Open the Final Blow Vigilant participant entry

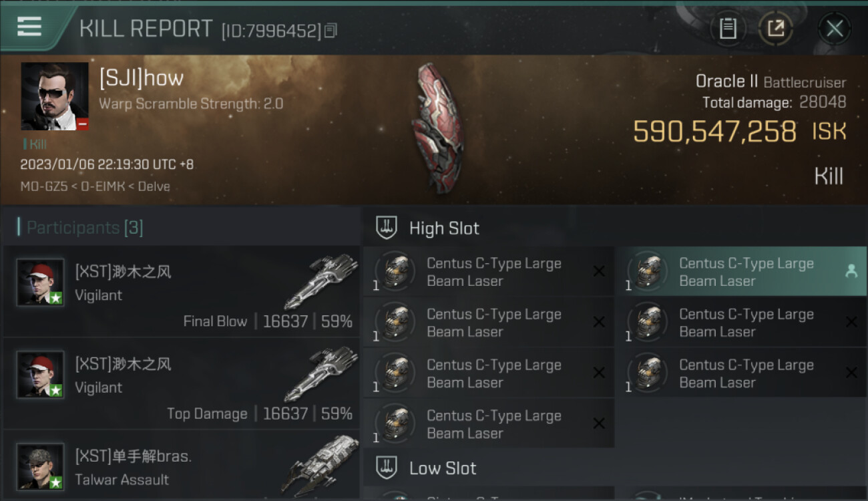(x=182, y=291)
